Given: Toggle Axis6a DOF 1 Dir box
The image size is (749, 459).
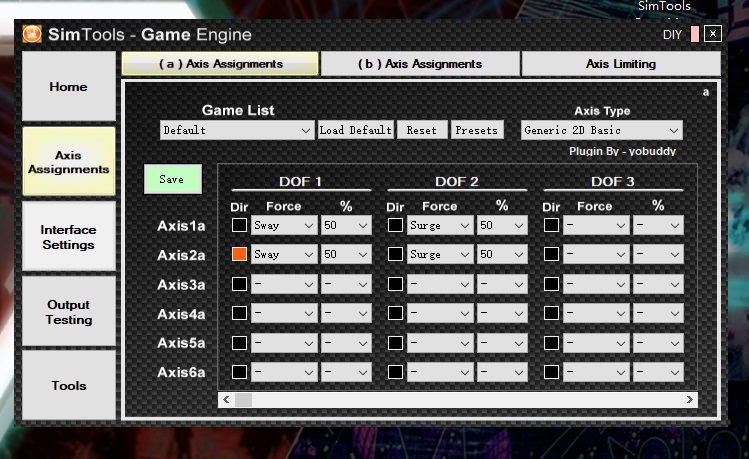Looking at the screenshot, I should click(239, 372).
